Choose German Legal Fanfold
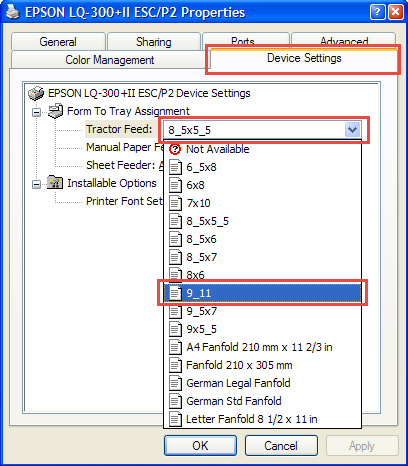The image size is (408, 466). [262, 383]
